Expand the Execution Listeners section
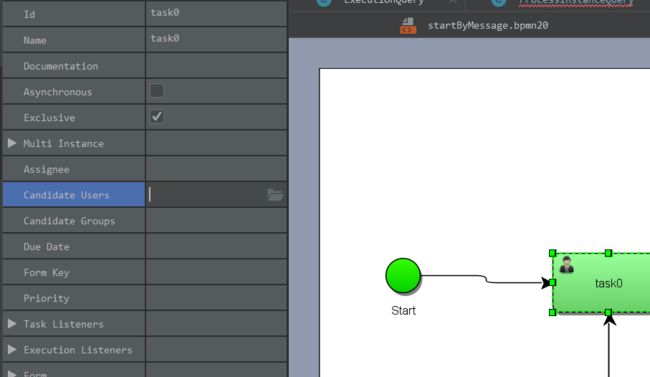Image resolution: width=650 pixels, height=377 pixels. coord(12,350)
